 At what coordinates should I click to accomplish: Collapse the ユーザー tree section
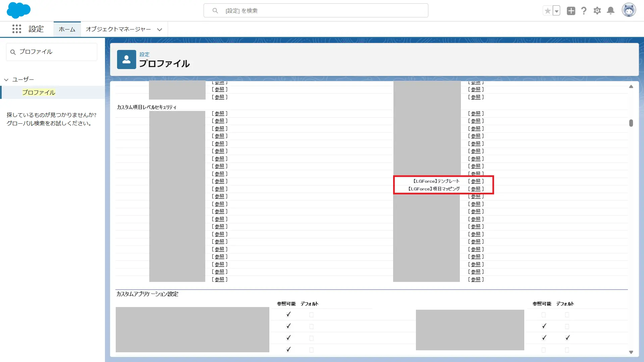6,80
